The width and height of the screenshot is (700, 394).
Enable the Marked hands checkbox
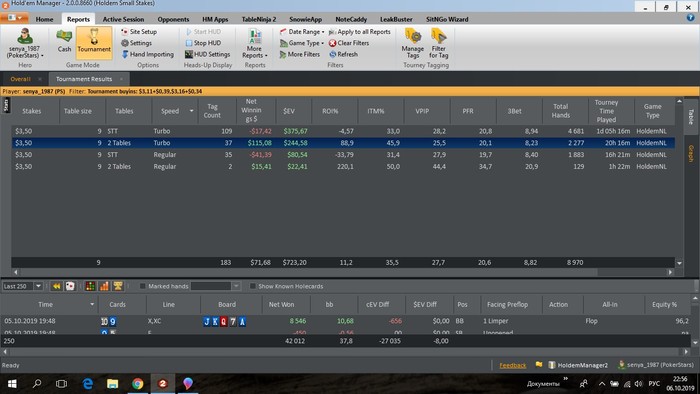pyautogui.click(x=142, y=286)
